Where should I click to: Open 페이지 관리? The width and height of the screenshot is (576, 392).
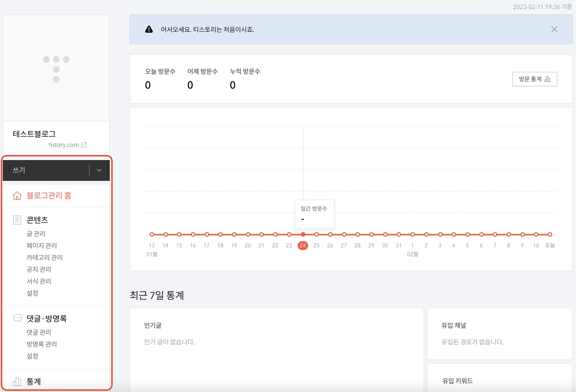click(42, 245)
